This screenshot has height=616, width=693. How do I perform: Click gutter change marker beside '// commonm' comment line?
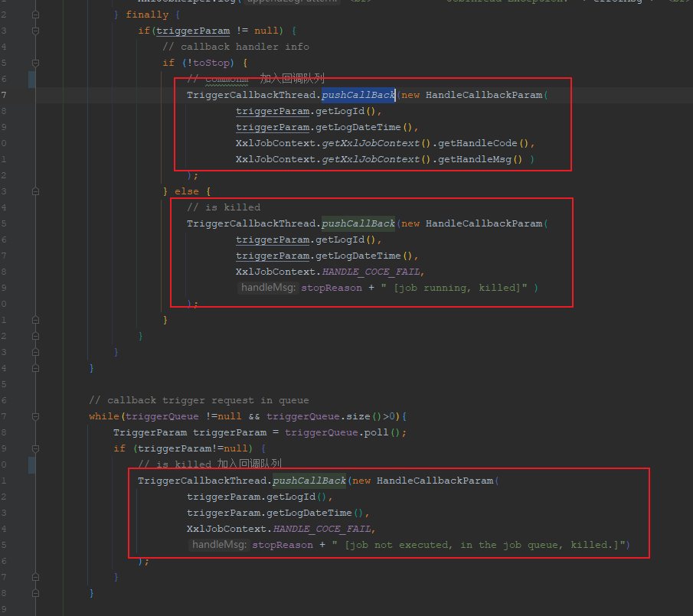point(32,79)
